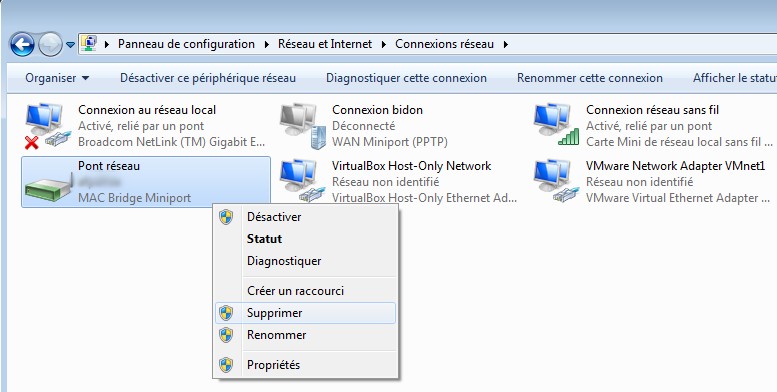
Task: Expand arrow after Réseau et Internet
Action: [x=384, y=44]
